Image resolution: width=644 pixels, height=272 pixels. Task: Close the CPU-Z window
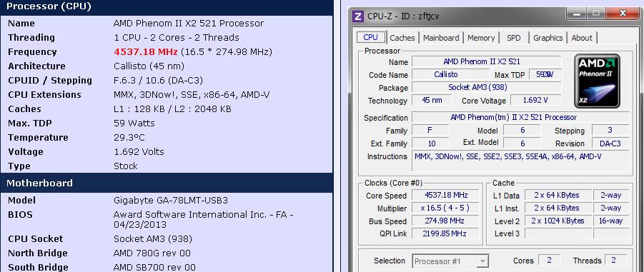[623, 14]
